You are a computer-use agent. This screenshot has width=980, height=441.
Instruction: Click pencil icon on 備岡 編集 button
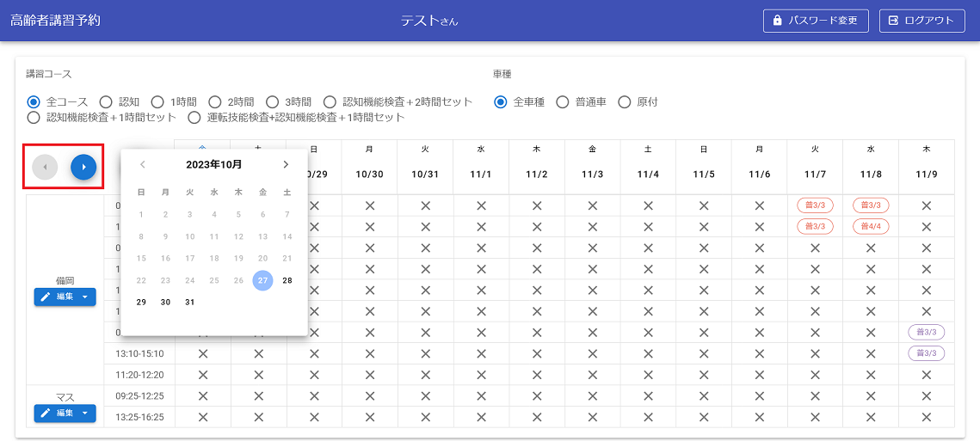tap(46, 297)
